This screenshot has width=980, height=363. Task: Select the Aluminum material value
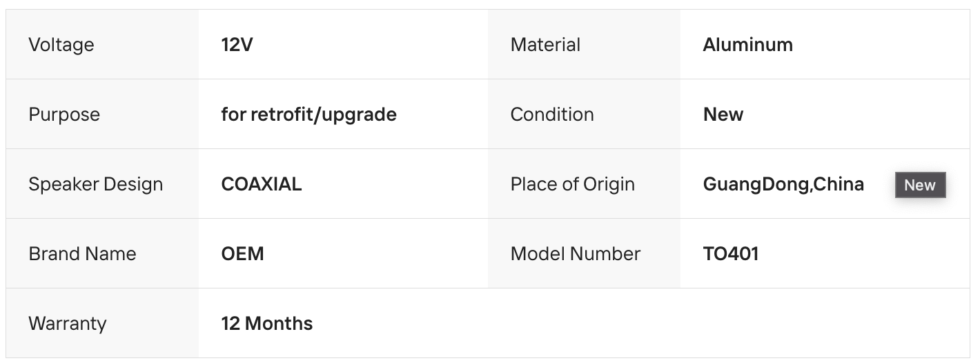[x=747, y=45]
